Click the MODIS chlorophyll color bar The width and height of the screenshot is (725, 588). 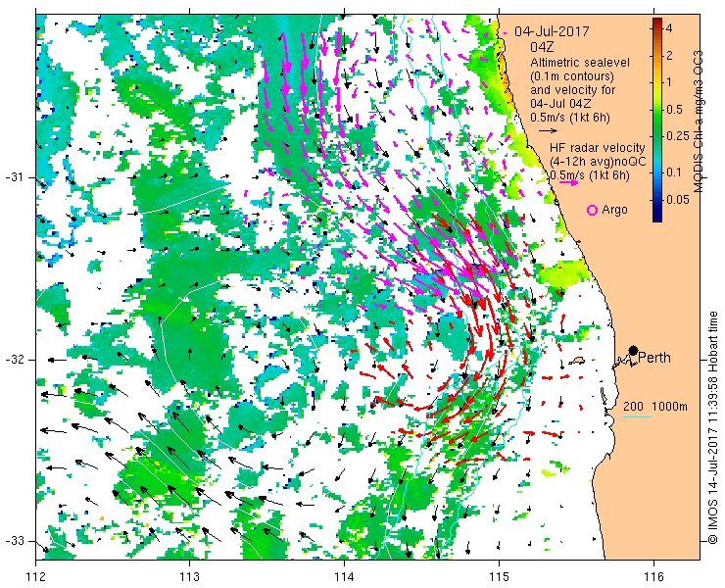click(657, 120)
